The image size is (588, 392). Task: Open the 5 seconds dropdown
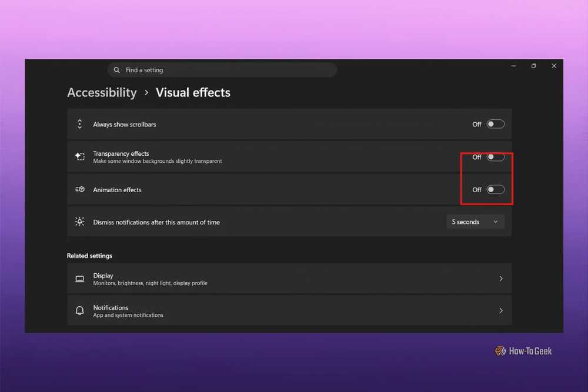coord(475,222)
